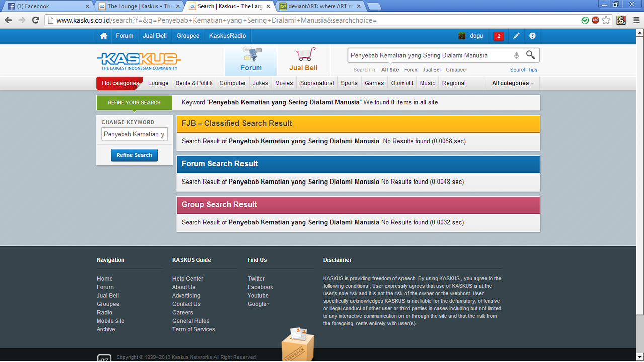Screen dimensions: 644x362
Task: Click the Change Keyword input field
Action: point(134,134)
